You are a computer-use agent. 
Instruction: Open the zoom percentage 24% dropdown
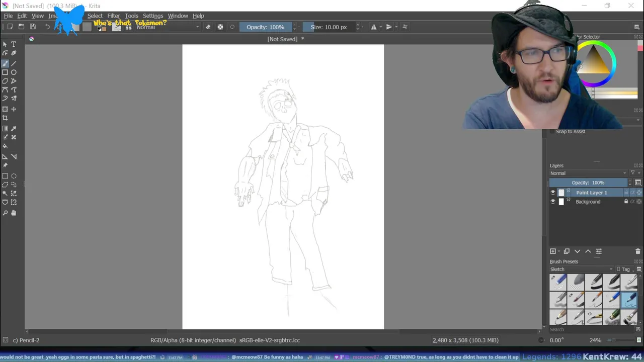[x=596, y=340]
